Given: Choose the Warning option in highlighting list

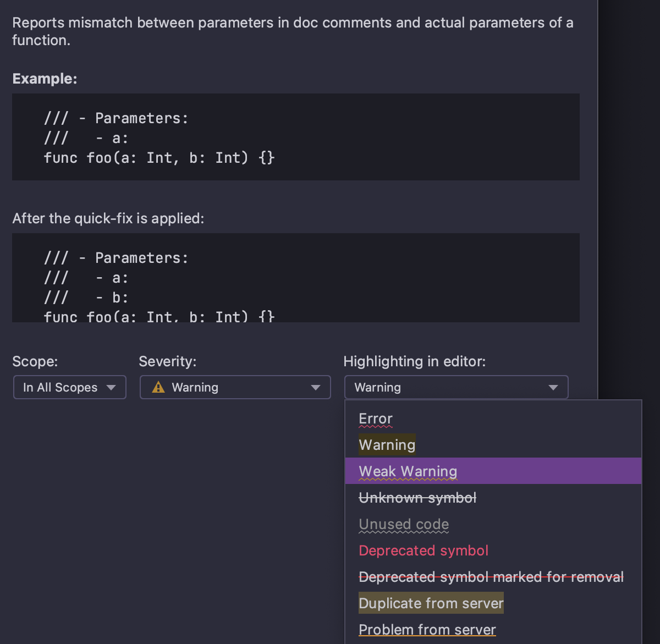Looking at the screenshot, I should [387, 445].
